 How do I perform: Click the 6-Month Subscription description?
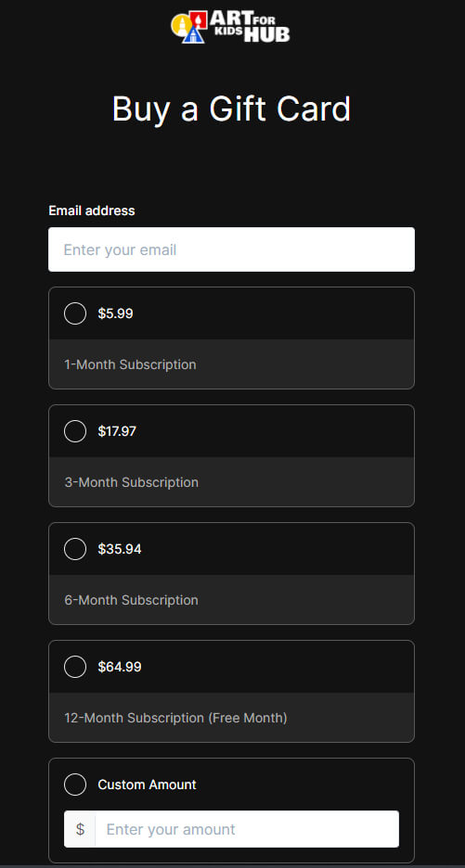(132, 600)
